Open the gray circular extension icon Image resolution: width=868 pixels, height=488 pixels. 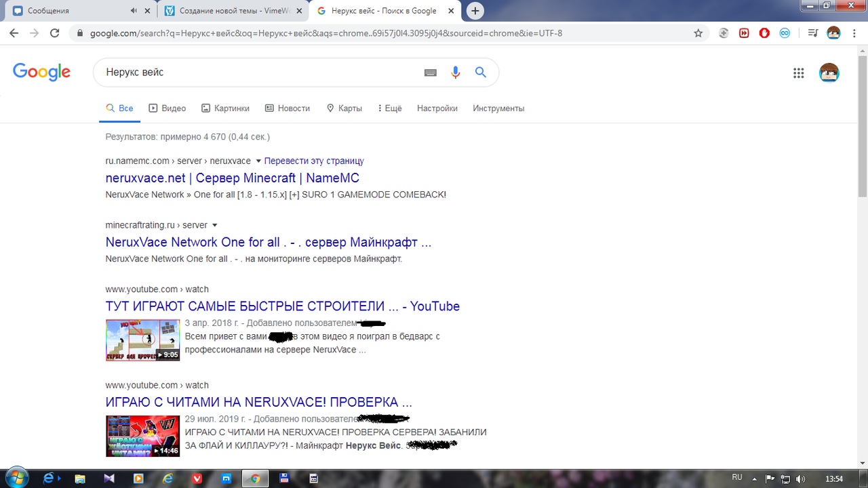coord(724,33)
